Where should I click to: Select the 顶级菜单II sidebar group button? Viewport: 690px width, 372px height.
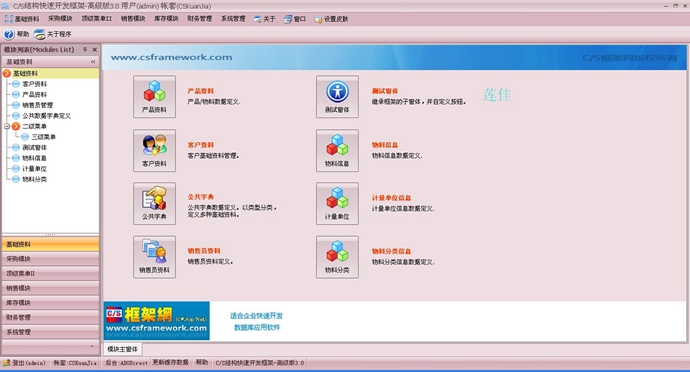50,273
